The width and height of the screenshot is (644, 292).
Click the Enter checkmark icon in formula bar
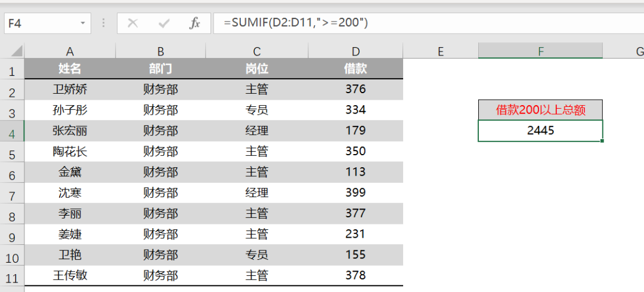(x=164, y=23)
